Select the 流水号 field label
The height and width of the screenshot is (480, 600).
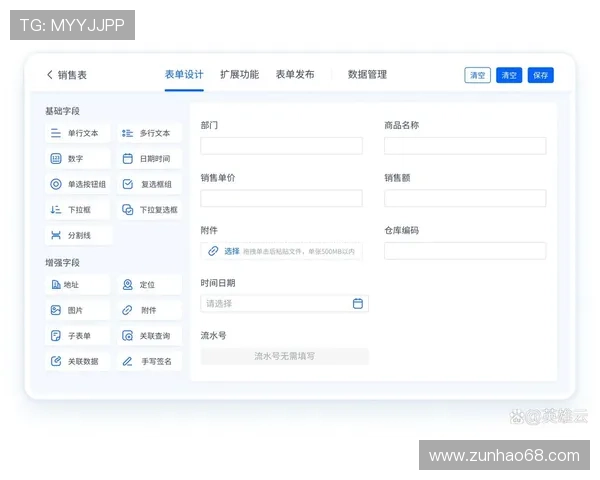click(213, 336)
